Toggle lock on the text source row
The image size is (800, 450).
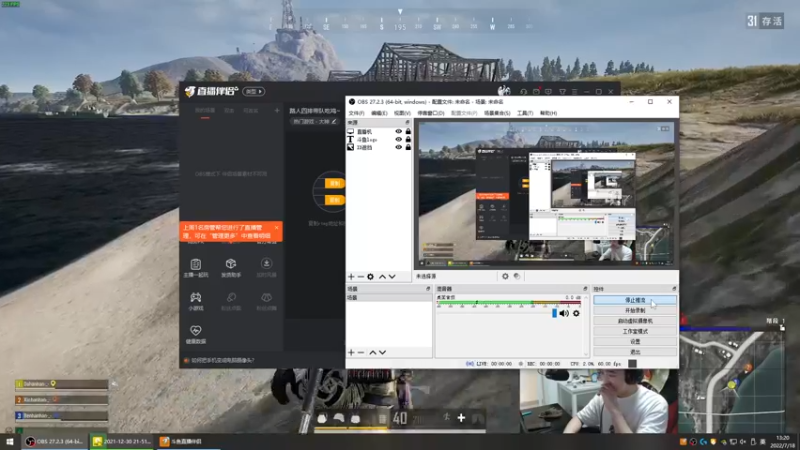[x=408, y=139]
